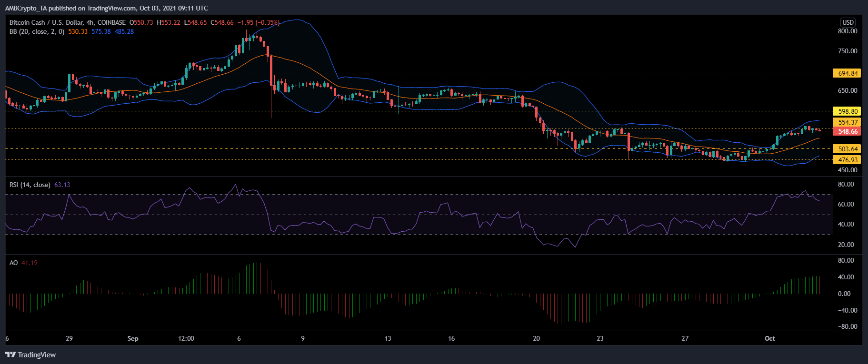Click the TradingView logo at bottom left
Screen dimensions: 868x364
[30, 355]
